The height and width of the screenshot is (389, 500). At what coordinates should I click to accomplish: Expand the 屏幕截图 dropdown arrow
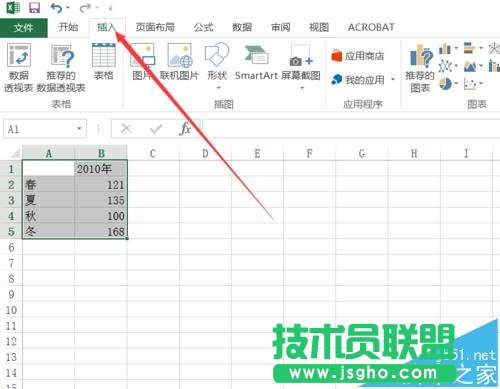pyautogui.click(x=302, y=88)
